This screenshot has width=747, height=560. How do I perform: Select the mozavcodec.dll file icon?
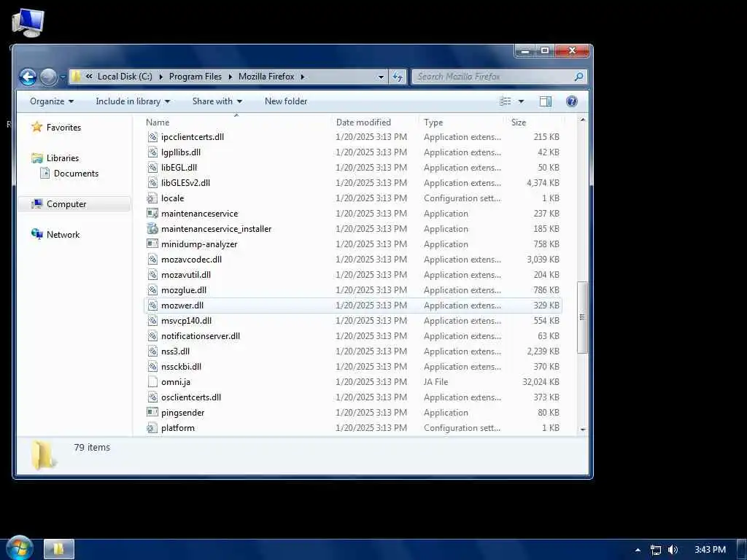152,260
